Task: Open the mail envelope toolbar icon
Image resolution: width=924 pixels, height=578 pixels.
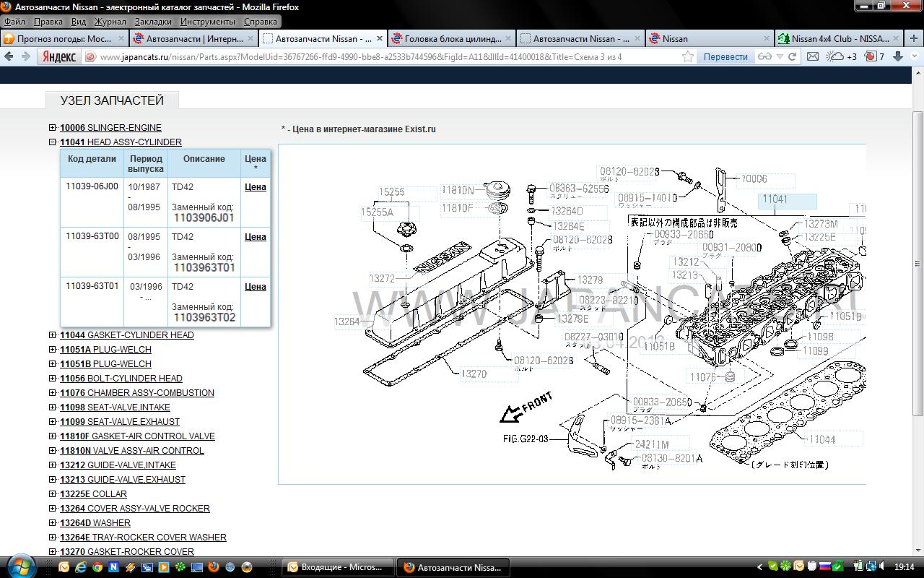Action: [x=812, y=56]
